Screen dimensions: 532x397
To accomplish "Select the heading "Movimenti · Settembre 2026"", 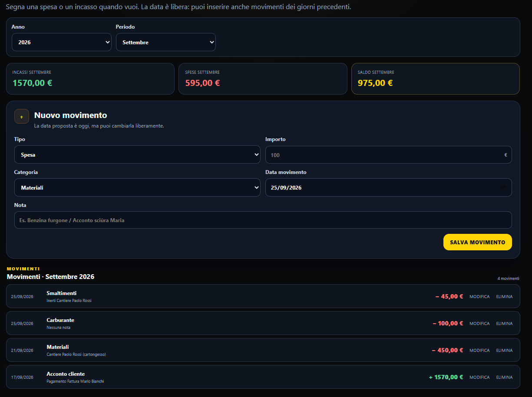I will tap(50, 277).
